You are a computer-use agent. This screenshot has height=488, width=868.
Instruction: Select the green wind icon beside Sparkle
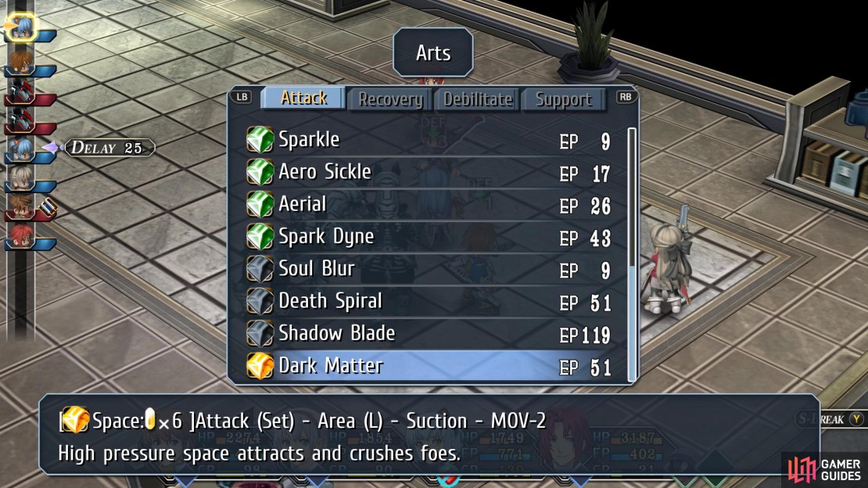pyautogui.click(x=260, y=139)
